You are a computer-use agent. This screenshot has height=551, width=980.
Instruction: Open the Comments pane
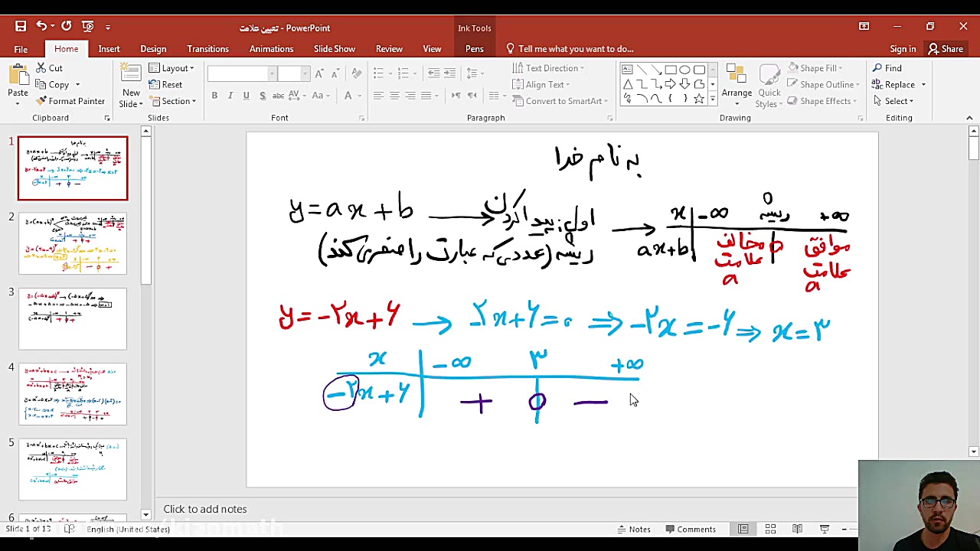point(691,529)
